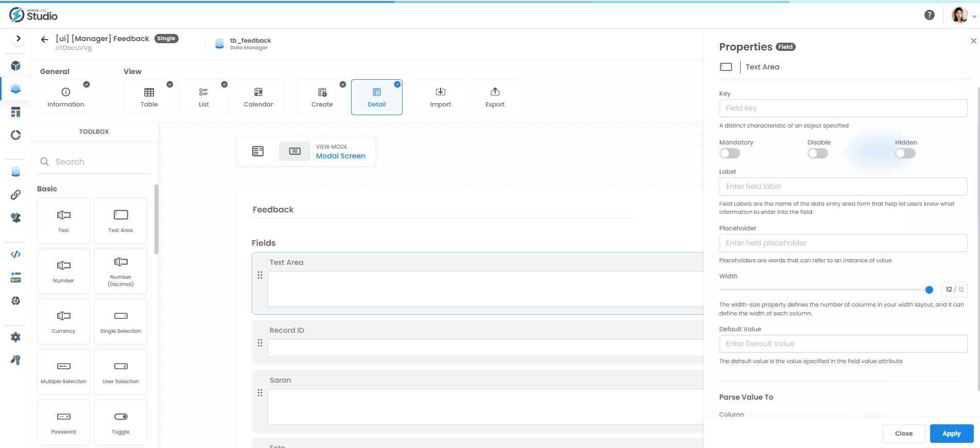Open the form list sidebar icon
Image resolution: width=980 pixels, height=448 pixels.
click(16, 278)
